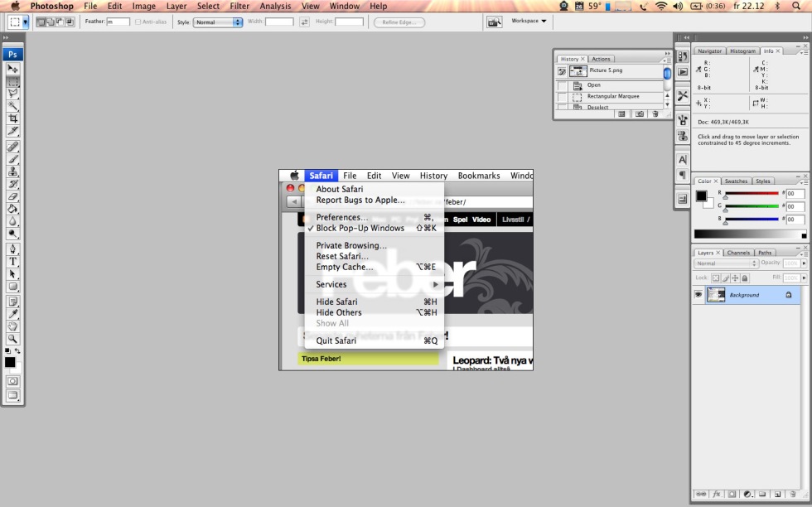Click the Feather input field
Screen dimensions: 812x507
click(x=118, y=22)
